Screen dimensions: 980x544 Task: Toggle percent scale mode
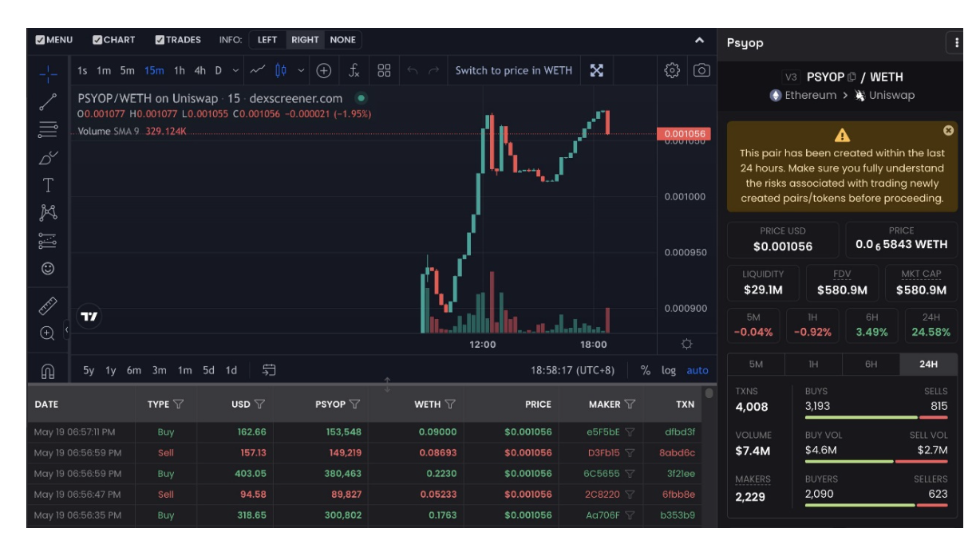coord(646,370)
